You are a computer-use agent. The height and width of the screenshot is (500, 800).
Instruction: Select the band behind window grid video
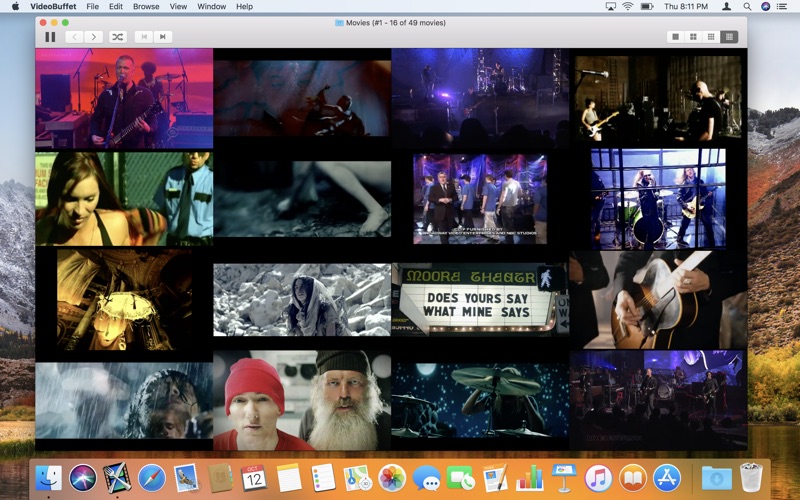[x=658, y=199]
